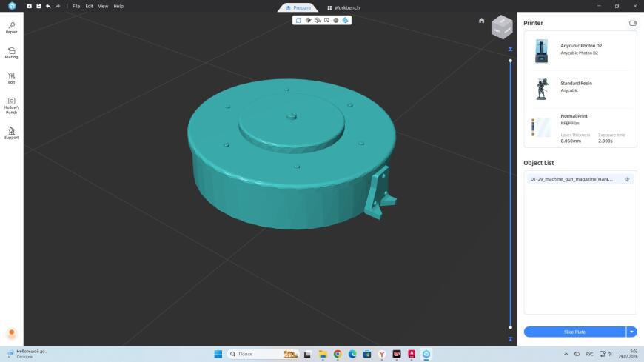Click the Slice Plate button

pyautogui.click(x=574, y=332)
